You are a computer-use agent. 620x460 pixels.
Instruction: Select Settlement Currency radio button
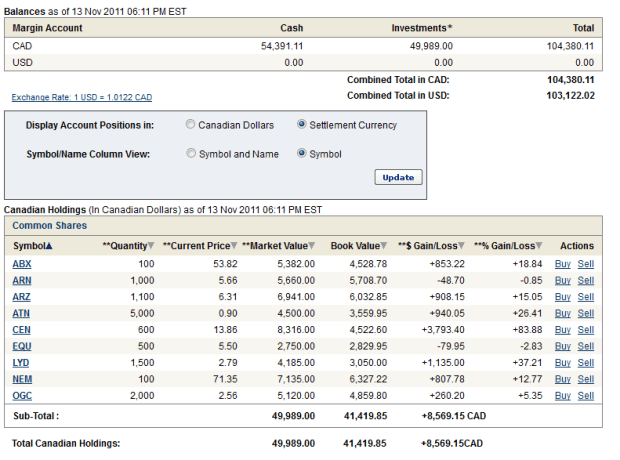click(x=302, y=125)
